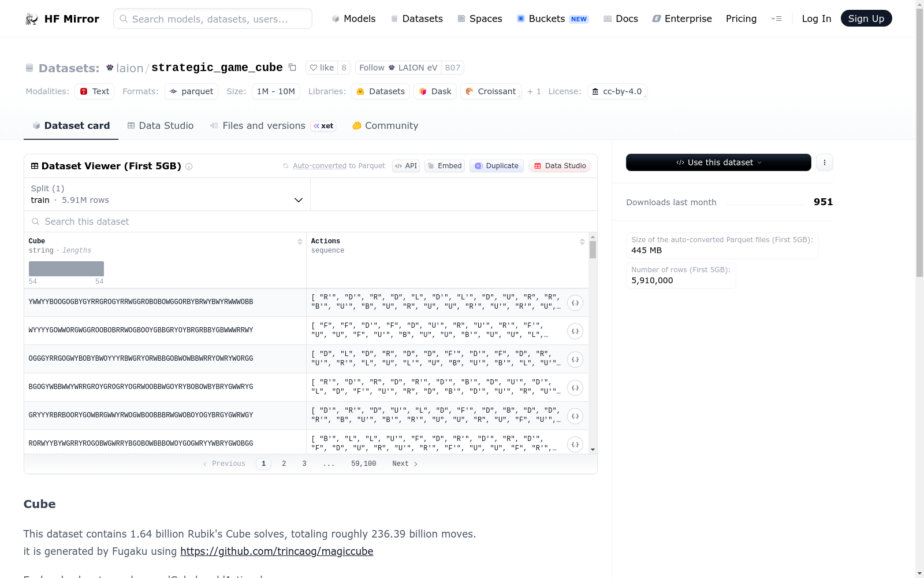Viewport: 924px width, 578px height.
Task: Click the HF Mirror logo icon
Action: click(32, 19)
